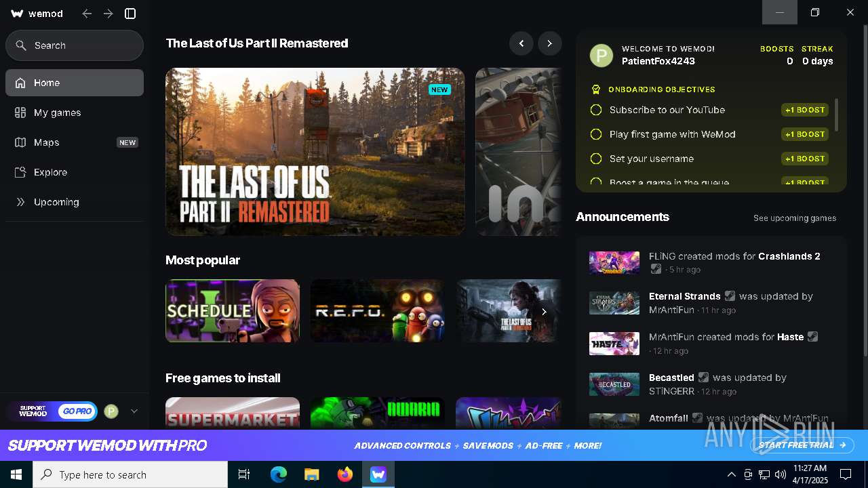Screen dimensions: 868x488
Task: Open the Eternal Strands announcement
Action: pos(711,303)
